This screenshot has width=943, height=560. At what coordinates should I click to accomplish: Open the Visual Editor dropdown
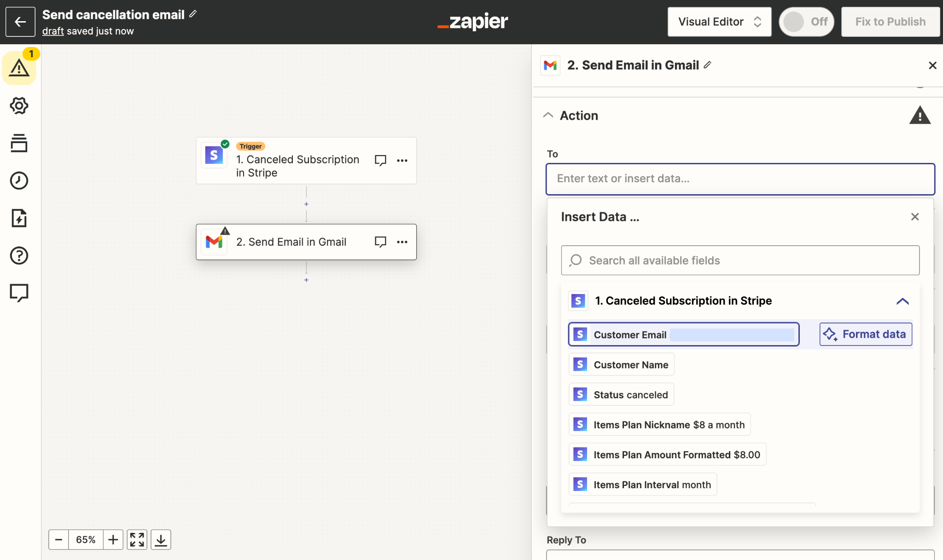[x=720, y=22]
